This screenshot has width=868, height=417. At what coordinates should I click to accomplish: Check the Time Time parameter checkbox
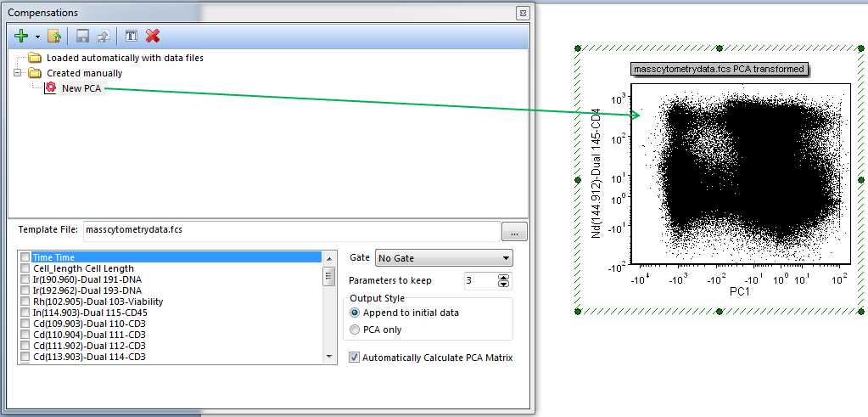(x=25, y=257)
